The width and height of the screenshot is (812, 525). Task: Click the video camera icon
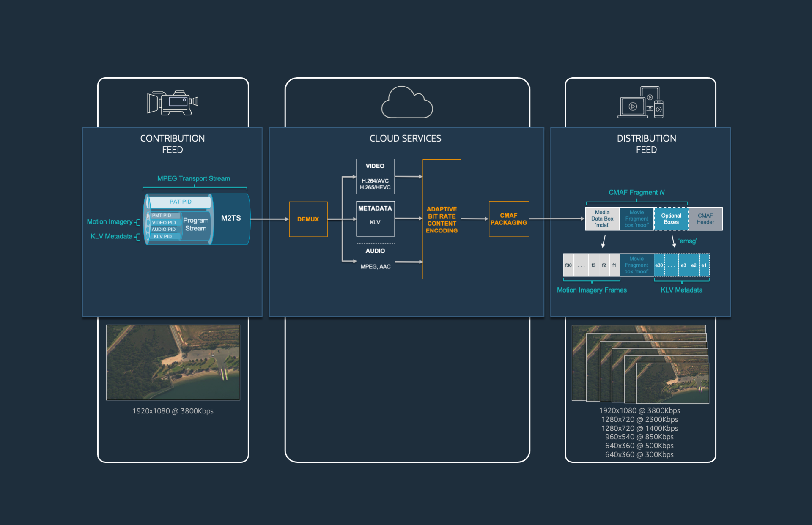click(173, 103)
